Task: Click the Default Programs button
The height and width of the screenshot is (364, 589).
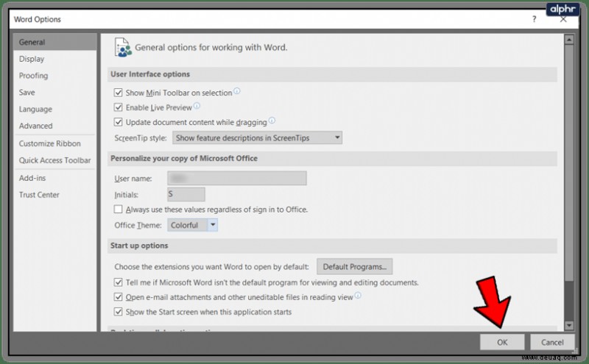Action: (x=355, y=266)
